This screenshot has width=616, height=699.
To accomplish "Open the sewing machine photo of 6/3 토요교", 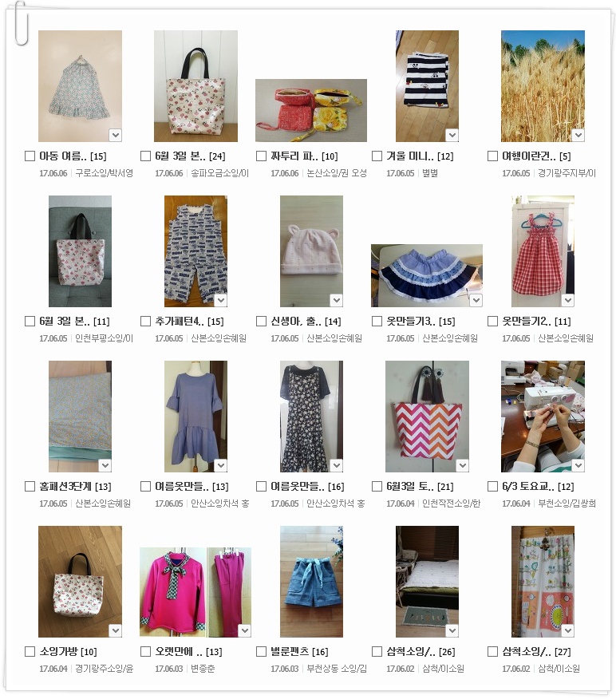I will (x=543, y=417).
